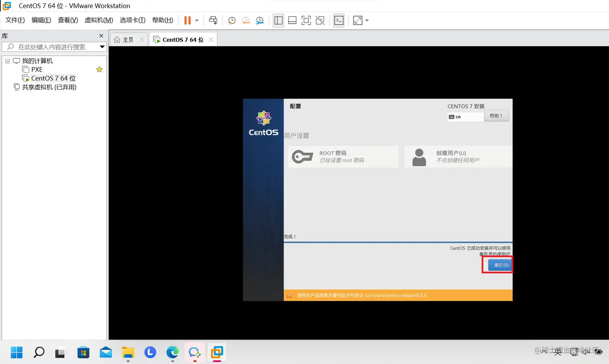
Task: Open the 帮助(H) menu
Action: pyautogui.click(x=163, y=20)
